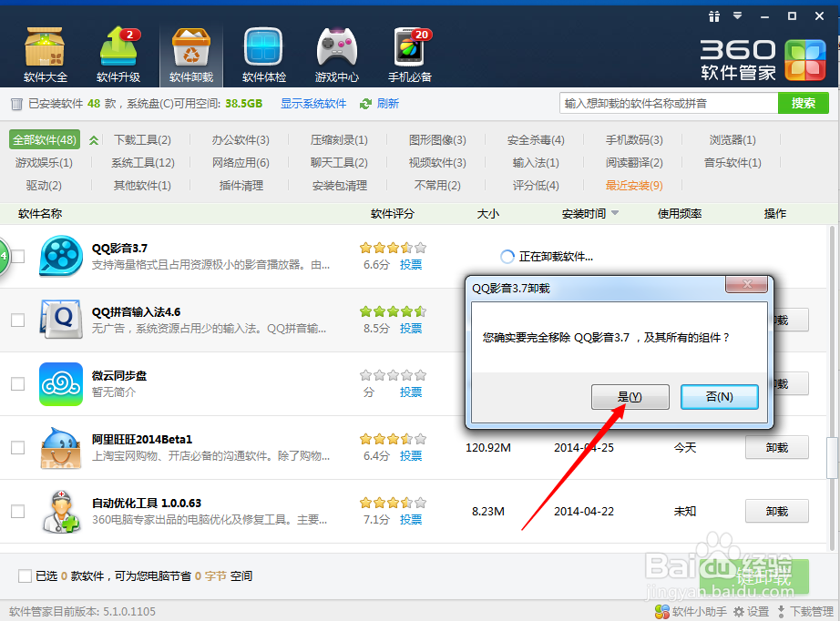Viewport: 840px width, 621px height.
Task: Rate 自动优化工具 by clicking its fifth star
Action: 419,502
